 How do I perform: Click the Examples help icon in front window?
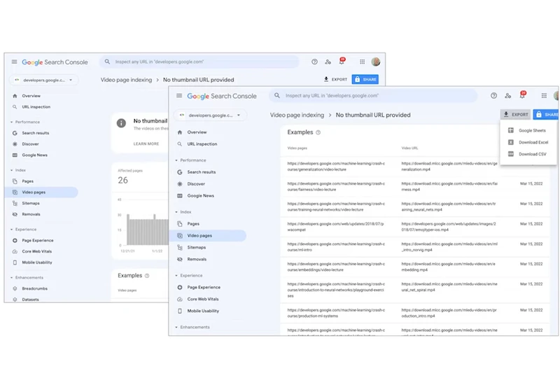click(x=318, y=132)
